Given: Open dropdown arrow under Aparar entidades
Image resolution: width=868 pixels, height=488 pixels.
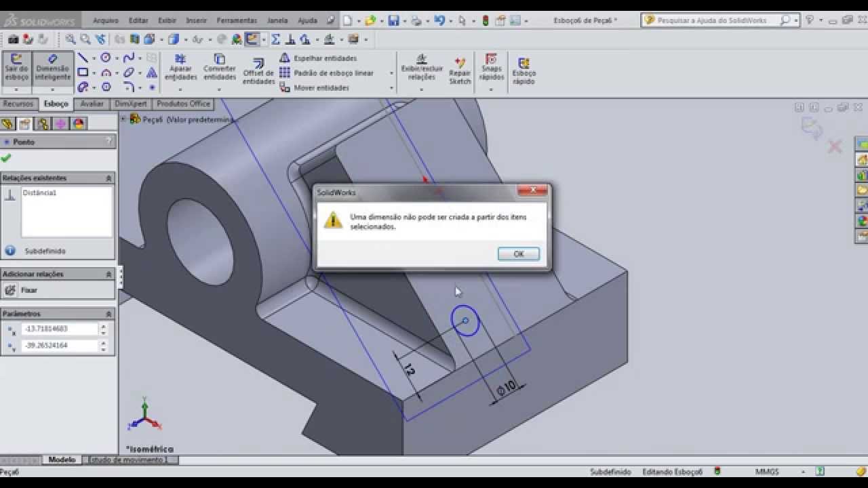Looking at the screenshot, I should [x=180, y=89].
